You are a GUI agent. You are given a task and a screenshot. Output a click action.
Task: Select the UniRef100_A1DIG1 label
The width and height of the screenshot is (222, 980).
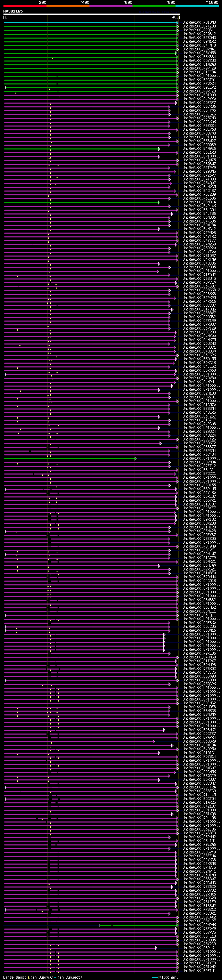click(x=199, y=753)
